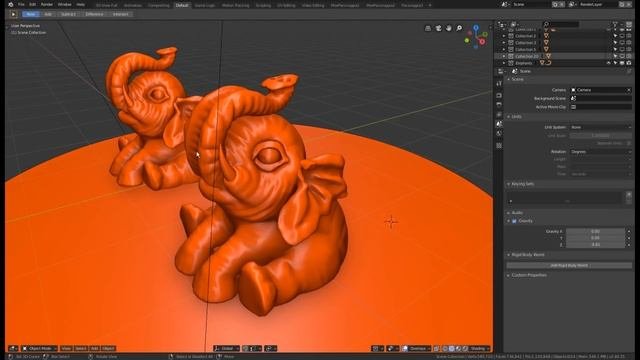Image resolution: width=640 pixels, height=360 pixels.
Task: Click the pan view hand icon
Action: point(449,28)
